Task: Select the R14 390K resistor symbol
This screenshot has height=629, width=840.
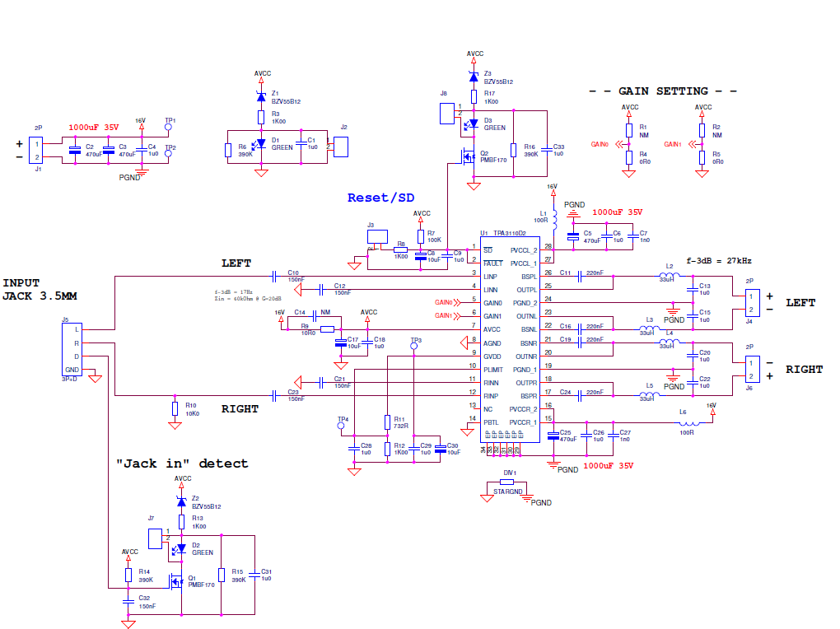Action: (x=128, y=575)
